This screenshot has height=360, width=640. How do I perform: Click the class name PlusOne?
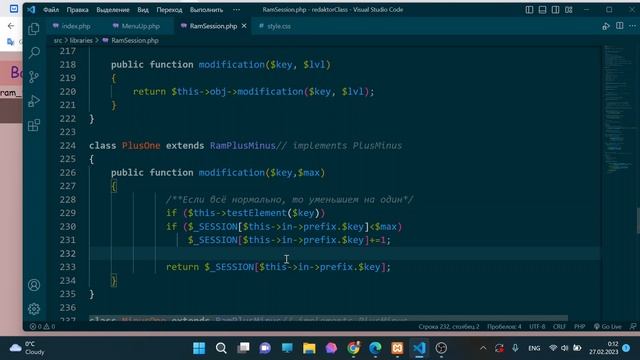point(141,146)
